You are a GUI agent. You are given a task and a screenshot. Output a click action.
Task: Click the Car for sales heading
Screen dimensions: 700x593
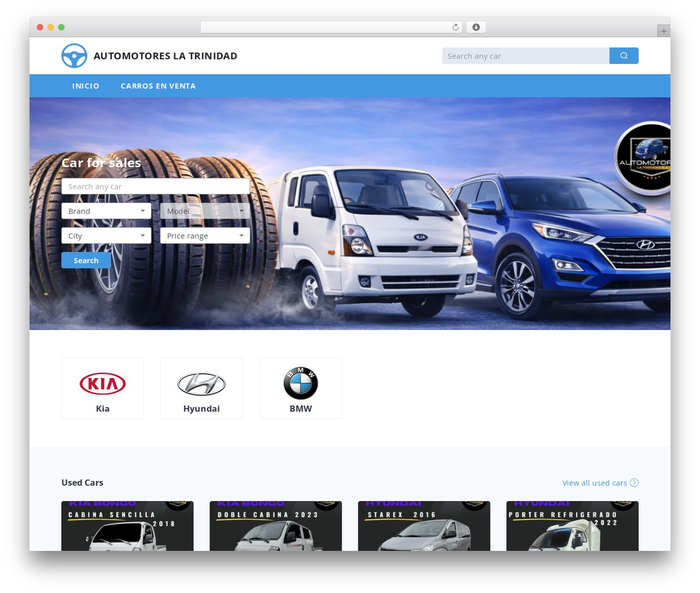tap(101, 163)
